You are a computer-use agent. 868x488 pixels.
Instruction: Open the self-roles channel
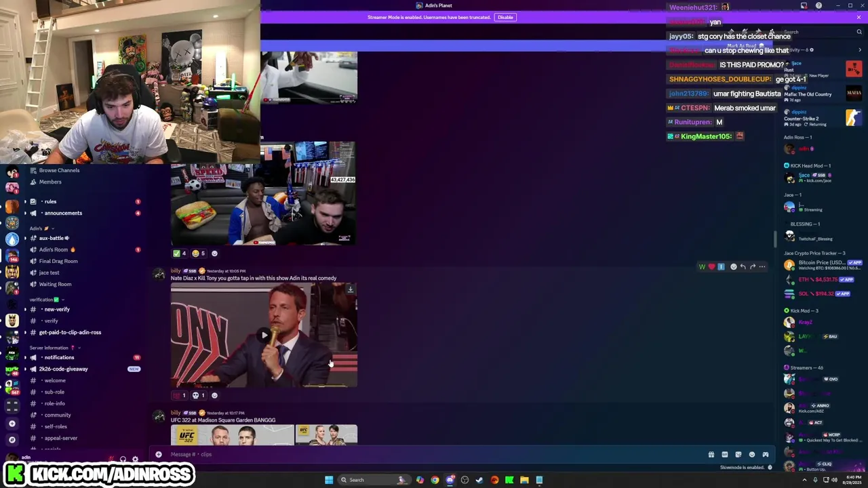click(x=55, y=427)
